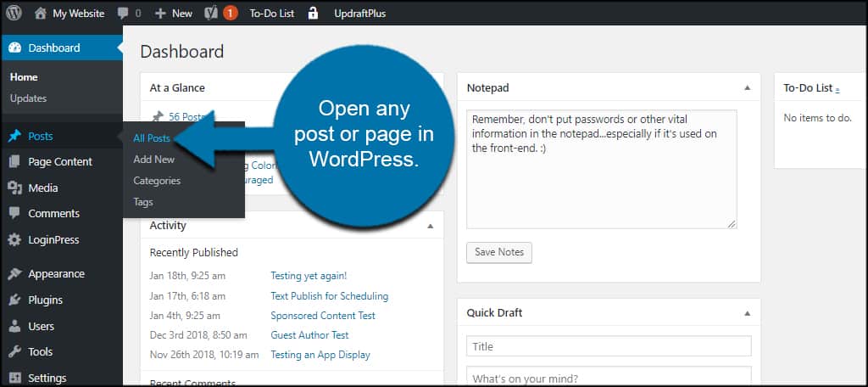Open UpdraftPlus in admin bar

tap(359, 14)
